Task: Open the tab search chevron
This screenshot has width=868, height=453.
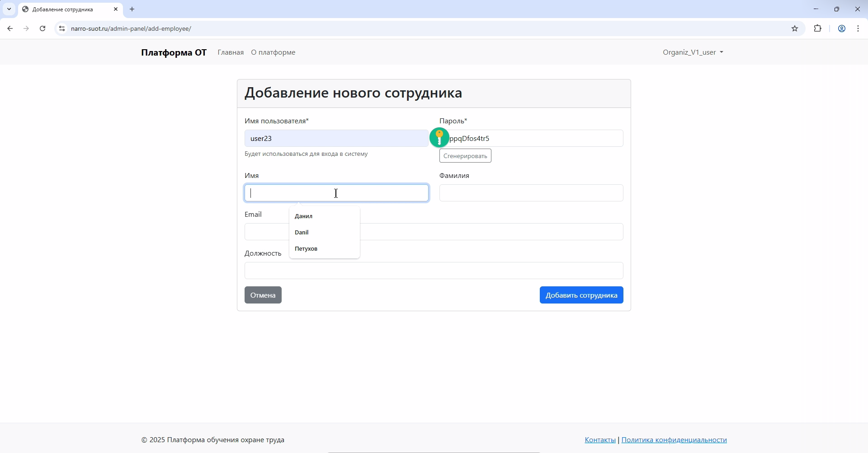Action: pos(9,9)
